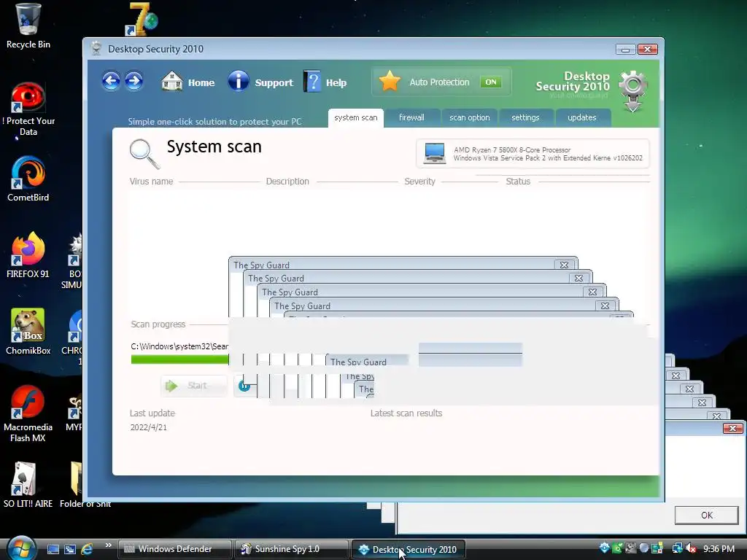Open the scan option tab
Viewport: 747px width, 560px height.
coord(469,117)
